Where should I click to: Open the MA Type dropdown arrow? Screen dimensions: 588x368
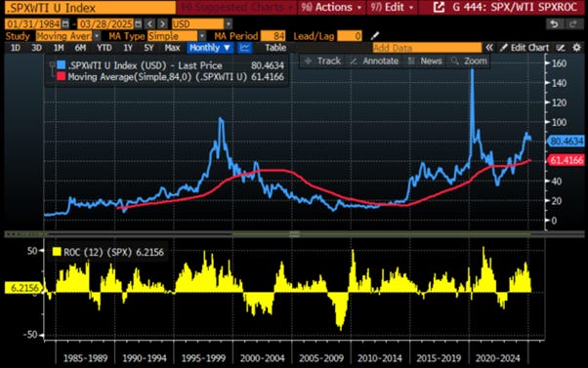tap(202, 36)
